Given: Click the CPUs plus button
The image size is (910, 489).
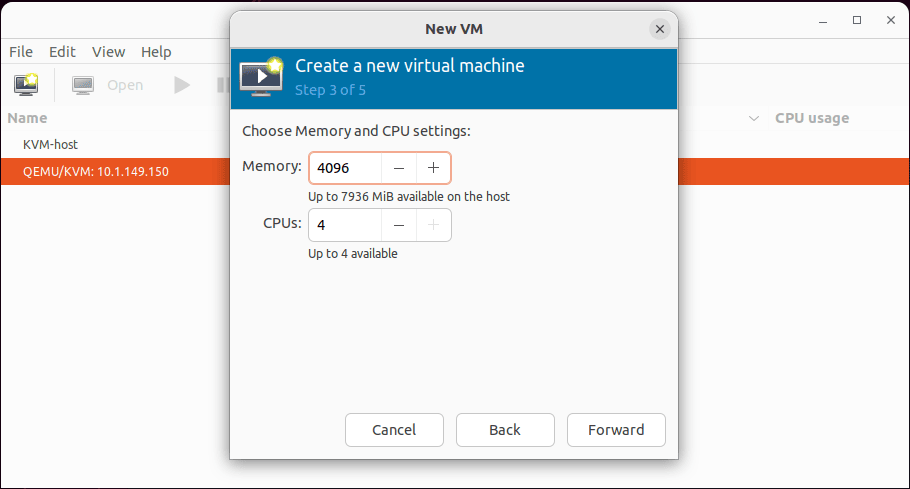Looking at the screenshot, I should tap(433, 225).
